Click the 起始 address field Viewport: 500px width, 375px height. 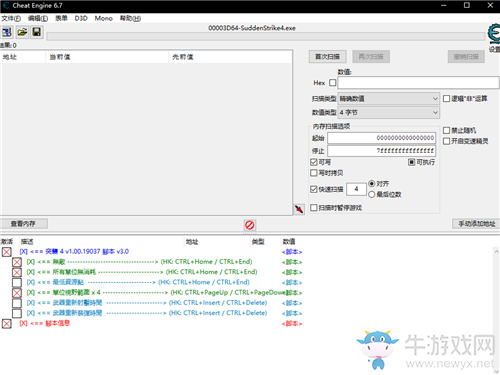(381, 138)
